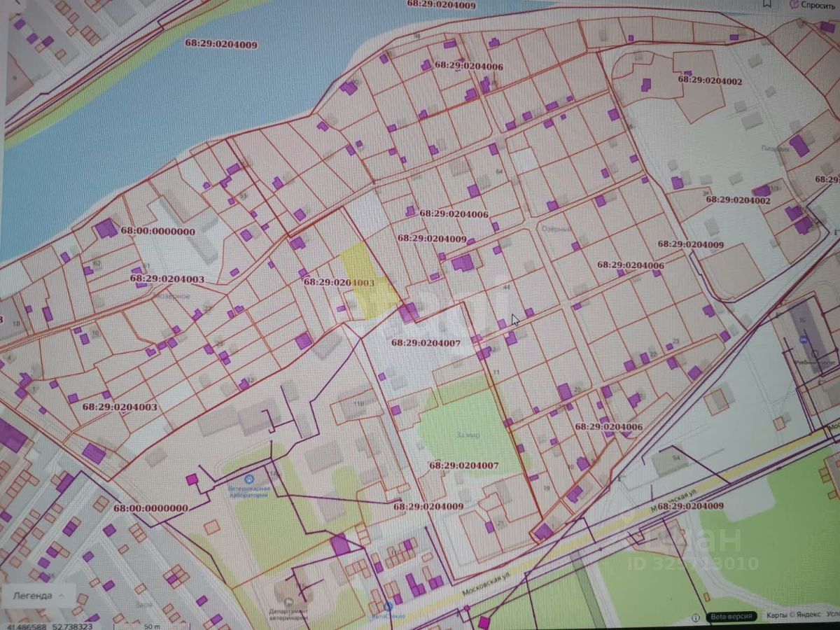Click the info icon beside Beta-версия
The width and height of the screenshot is (840, 630).
tap(696, 617)
